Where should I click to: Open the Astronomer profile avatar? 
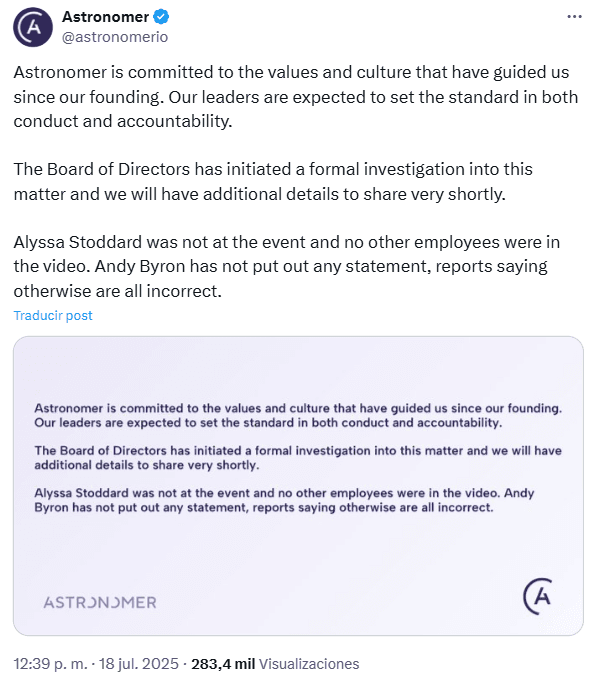click(x=33, y=27)
